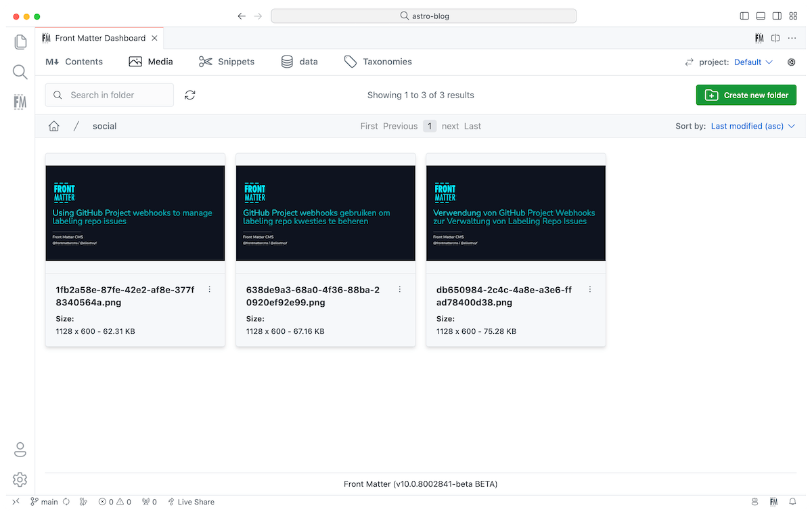
Task: Click the errors and warnings status counter
Action: (x=115, y=502)
